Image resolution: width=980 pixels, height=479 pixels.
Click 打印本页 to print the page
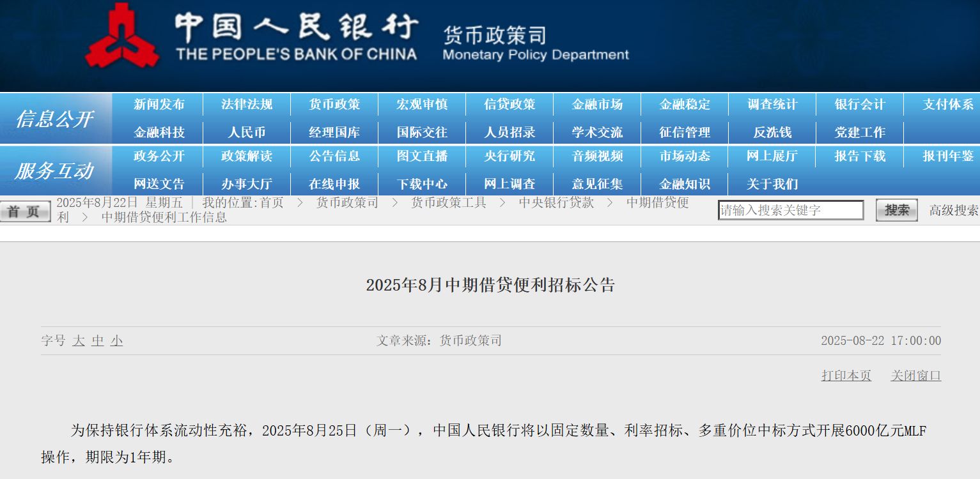tap(846, 376)
